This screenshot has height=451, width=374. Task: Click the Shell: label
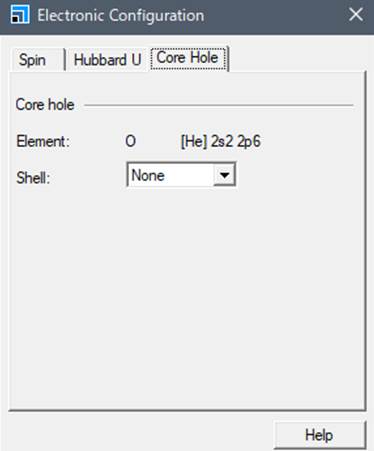tap(33, 178)
